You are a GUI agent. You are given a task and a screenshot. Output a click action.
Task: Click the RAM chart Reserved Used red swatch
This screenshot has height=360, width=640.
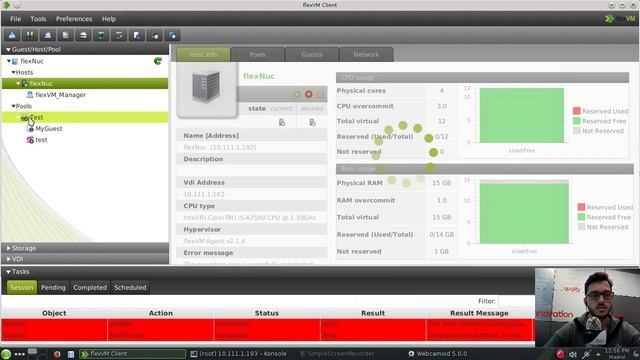(x=581, y=207)
